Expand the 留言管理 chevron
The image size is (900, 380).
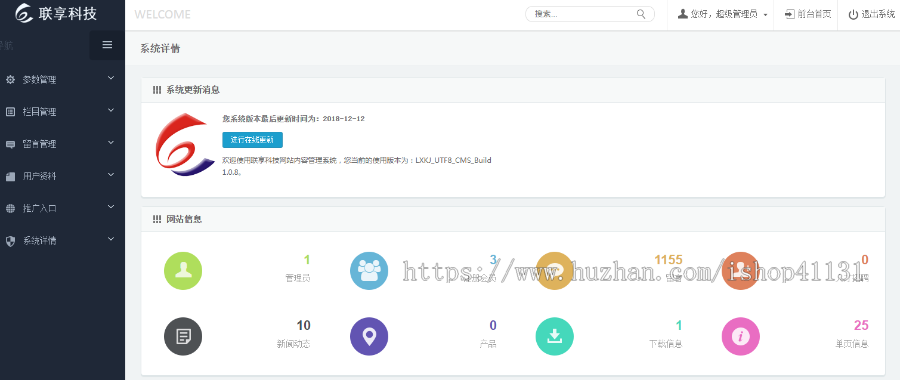(111, 142)
